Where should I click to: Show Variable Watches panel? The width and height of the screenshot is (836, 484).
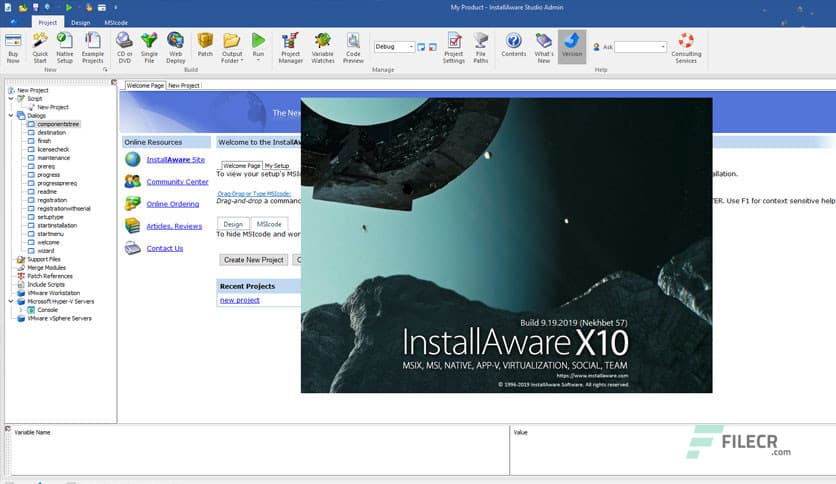[323, 47]
